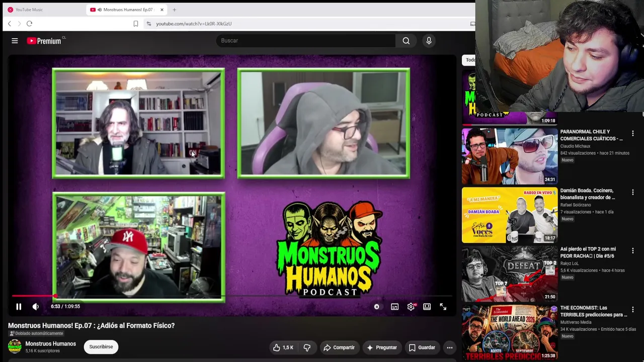Click the Buscar search field

click(x=306, y=41)
